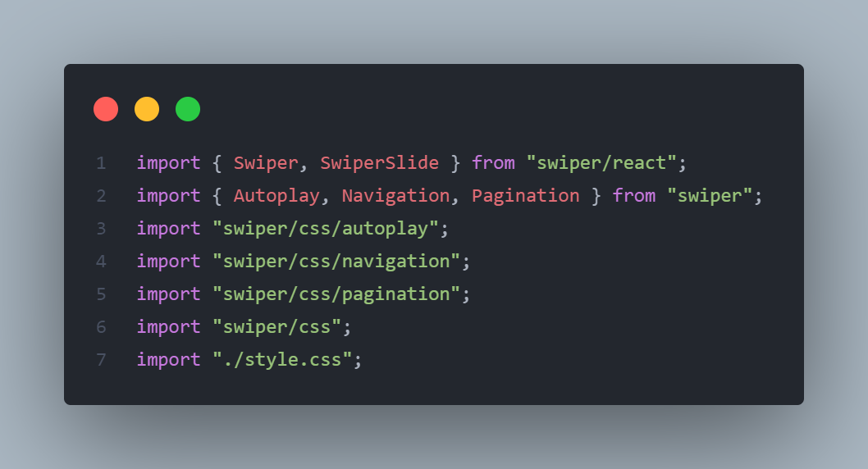Click the "swiper/css/pagination" string
Image resolution: width=868 pixels, height=469 pixels.
tap(336, 294)
